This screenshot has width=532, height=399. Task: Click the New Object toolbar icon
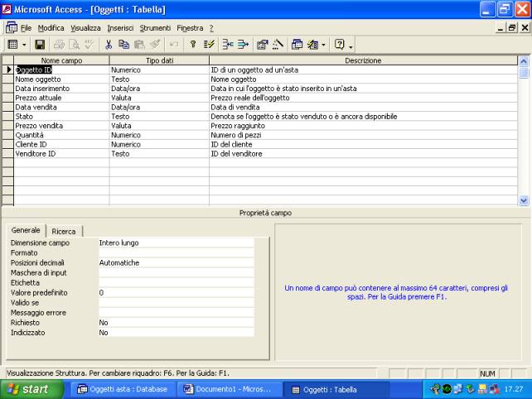(x=312, y=45)
